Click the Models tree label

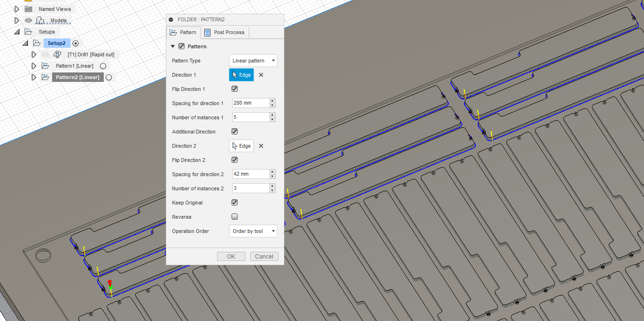pyautogui.click(x=59, y=20)
